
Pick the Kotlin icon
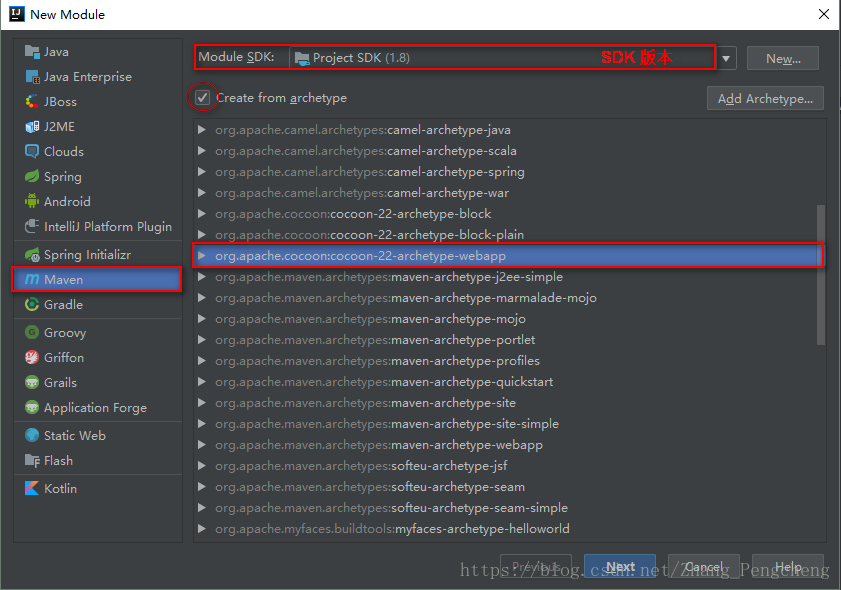32,489
